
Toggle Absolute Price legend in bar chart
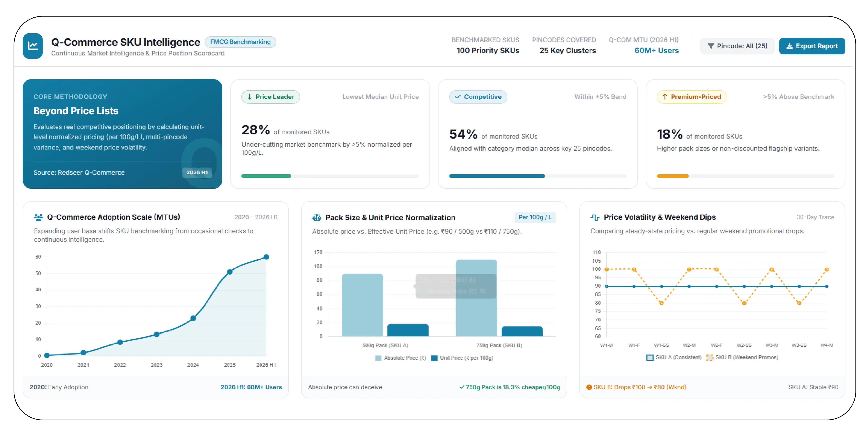pyautogui.click(x=400, y=358)
